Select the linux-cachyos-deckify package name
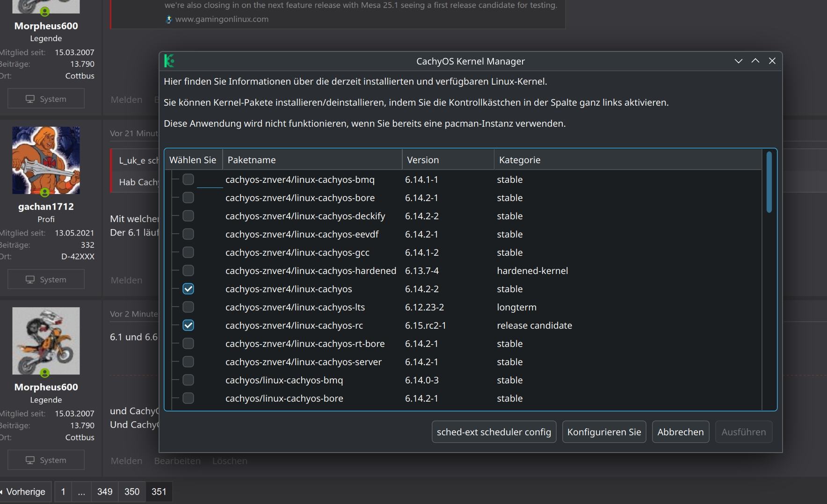The width and height of the screenshot is (827, 504). [x=305, y=216]
